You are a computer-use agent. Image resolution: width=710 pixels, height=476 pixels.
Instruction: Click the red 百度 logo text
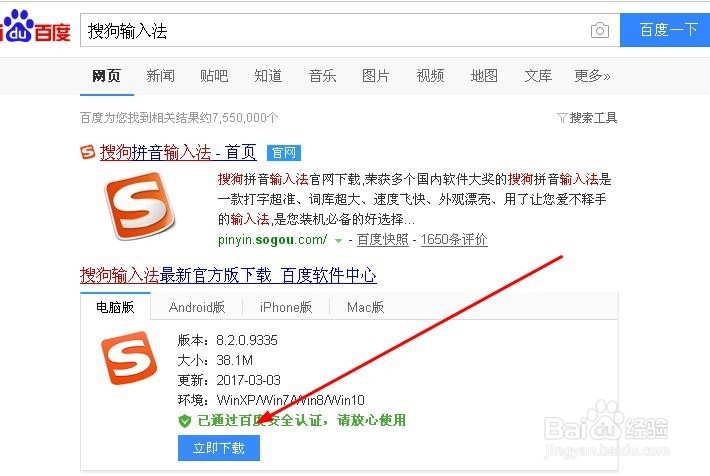click(x=53, y=33)
